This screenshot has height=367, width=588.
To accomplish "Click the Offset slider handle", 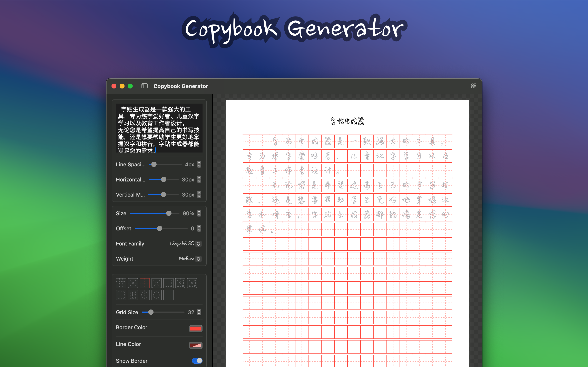I will (160, 228).
